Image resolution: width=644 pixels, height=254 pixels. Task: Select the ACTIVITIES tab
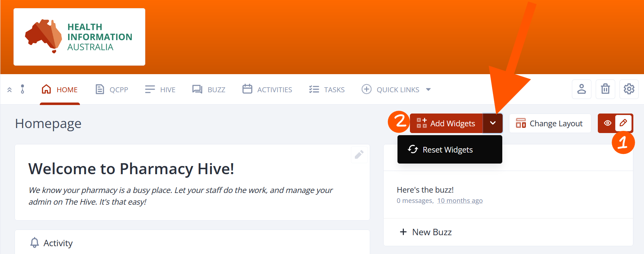(x=267, y=89)
